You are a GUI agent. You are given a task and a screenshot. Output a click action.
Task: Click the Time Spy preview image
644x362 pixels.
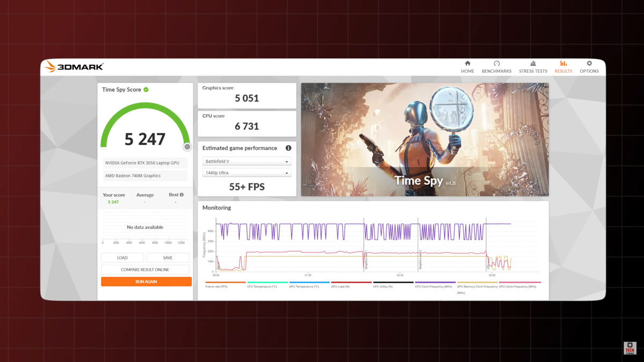[425, 139]
